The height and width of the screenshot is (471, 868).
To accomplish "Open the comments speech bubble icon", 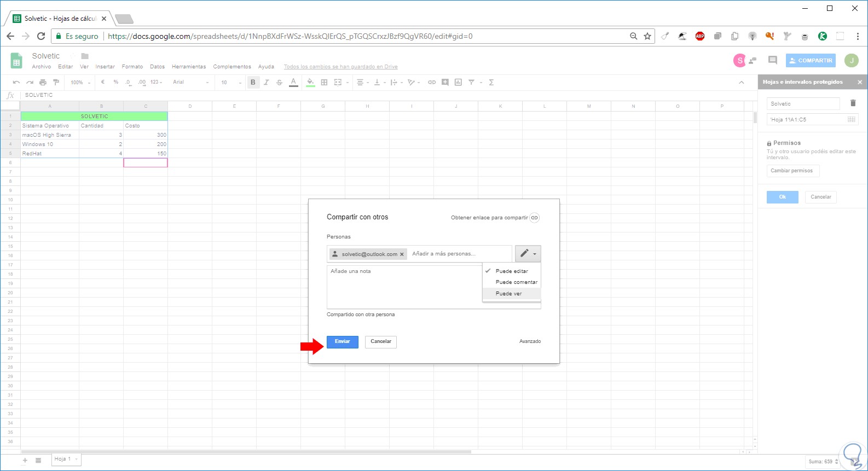I will (x=773, y=60).
